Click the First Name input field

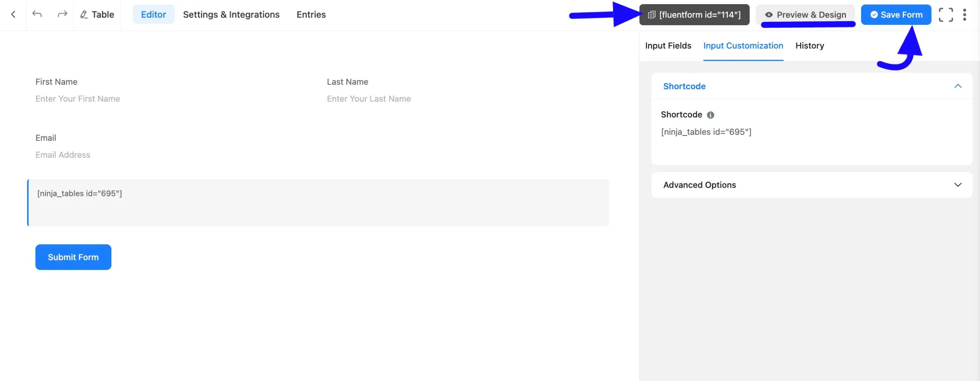(x=172, y=99)
